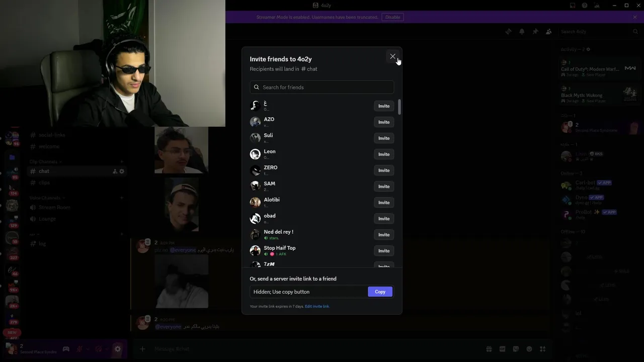Click the search magnifier icon in the dialog
This screenshot has width=644, height=362.
pyautogui.click(x=257, y=87)
